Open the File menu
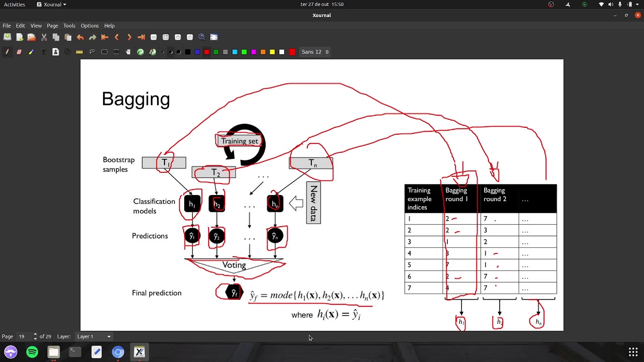 (x=7, y=26)
